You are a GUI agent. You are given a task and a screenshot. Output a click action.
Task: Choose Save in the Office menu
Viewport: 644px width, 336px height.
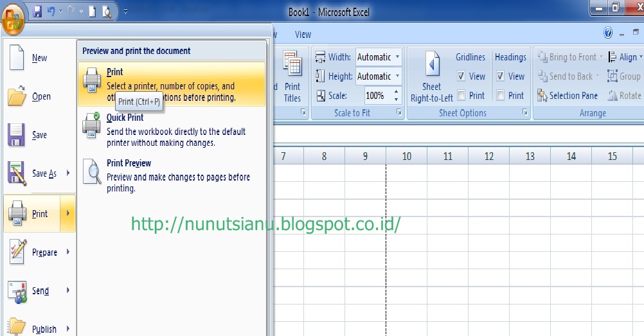(39, 135)
